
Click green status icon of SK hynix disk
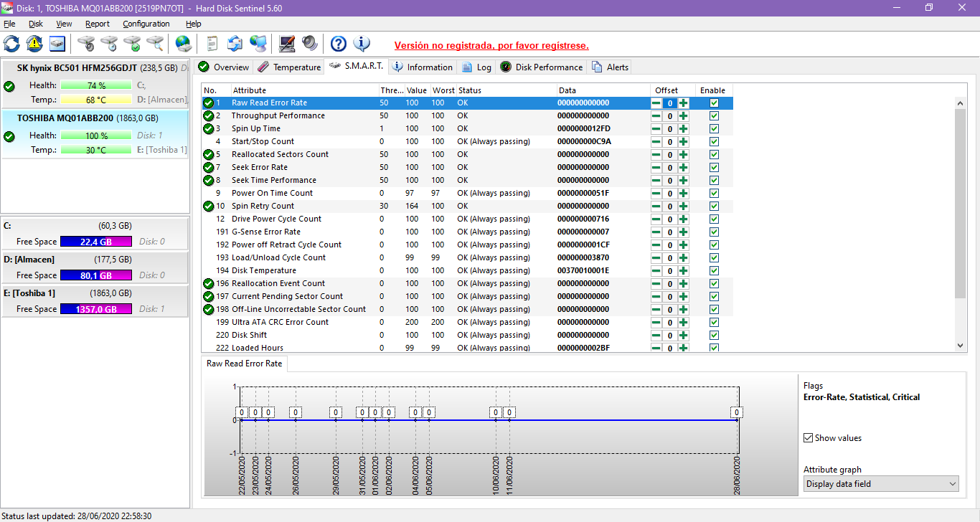[9, 86]
